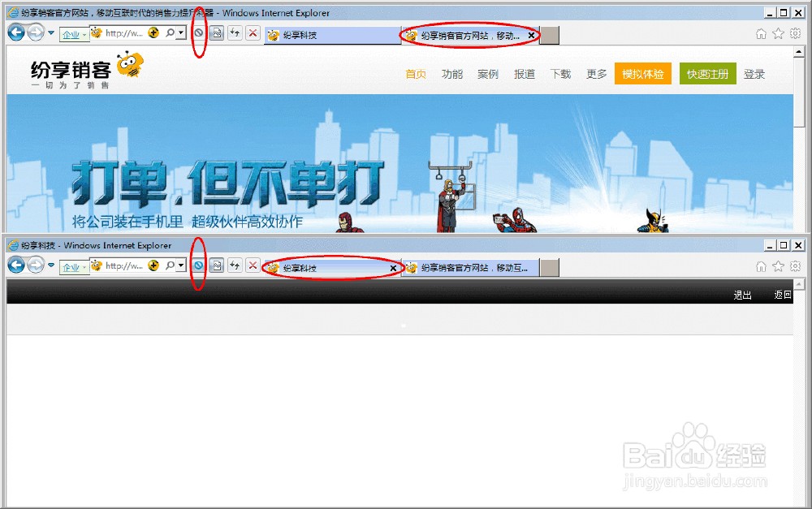The image size is (812, 509).
Task: Click the Forward navigation arrow
Action: tap(35, 32)
